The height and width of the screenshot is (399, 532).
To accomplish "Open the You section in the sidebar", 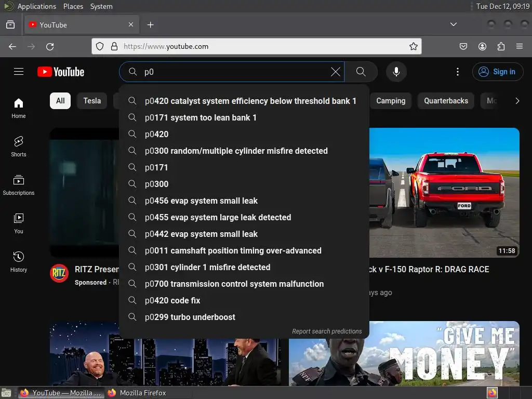I will coord(19,223).
